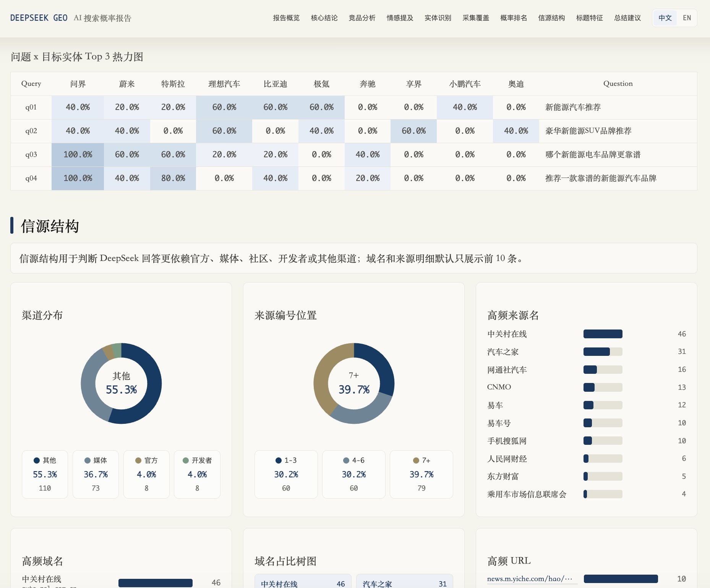Click the 官方 legend color dot
The image size is (710, 588).
point(138,460)
